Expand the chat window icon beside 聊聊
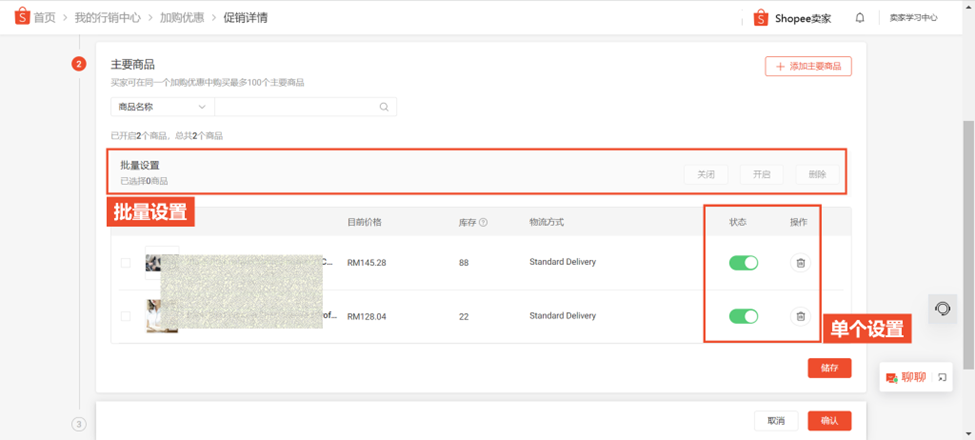 (x=943, y=377)
